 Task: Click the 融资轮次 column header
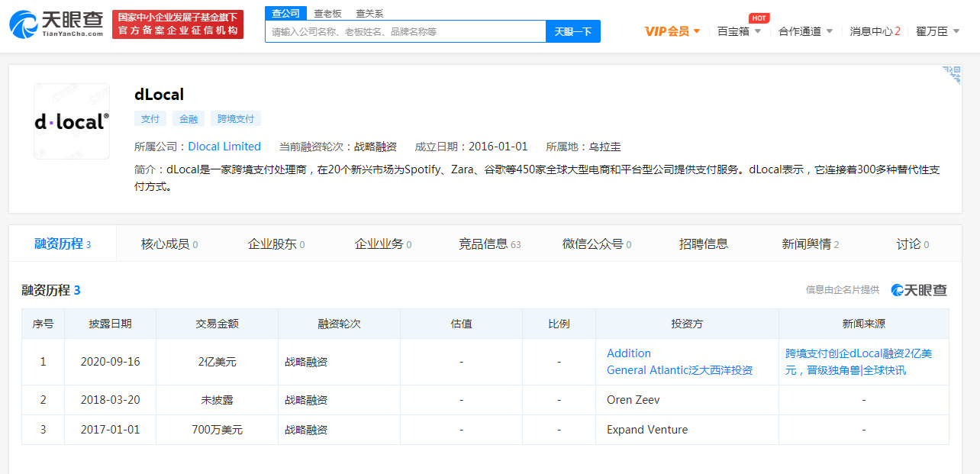tap(340, 324)
